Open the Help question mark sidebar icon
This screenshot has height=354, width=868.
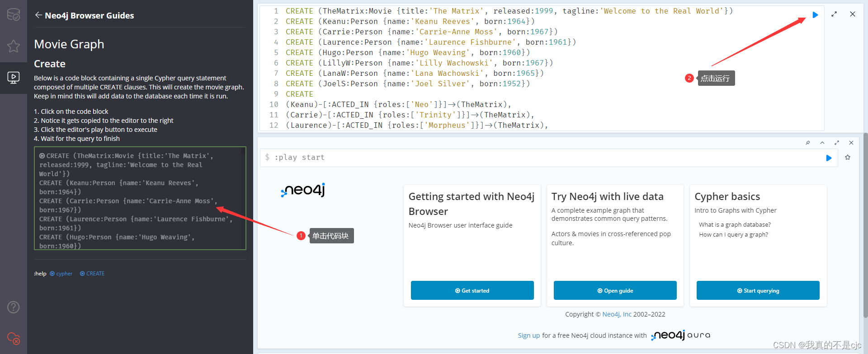pos(13,307)
